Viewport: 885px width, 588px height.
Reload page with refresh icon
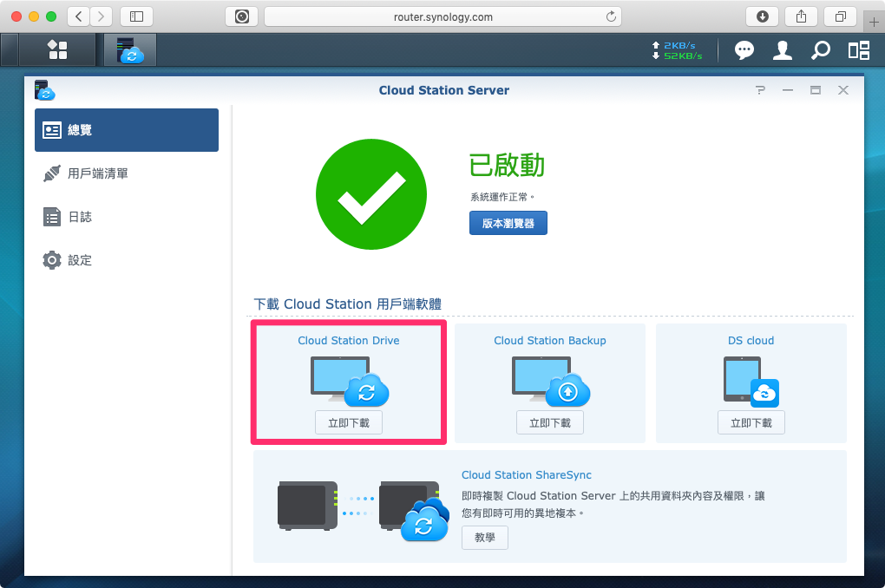611,16
